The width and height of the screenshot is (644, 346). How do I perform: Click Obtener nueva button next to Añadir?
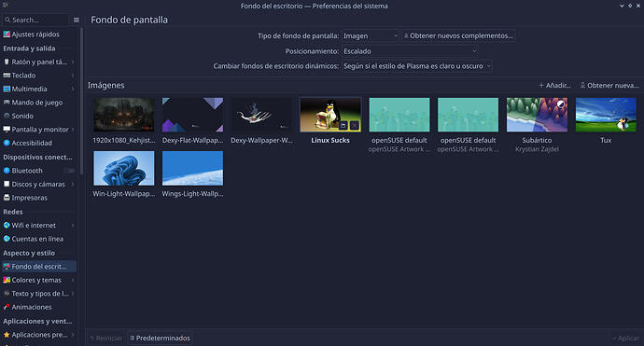coord(609,86)
